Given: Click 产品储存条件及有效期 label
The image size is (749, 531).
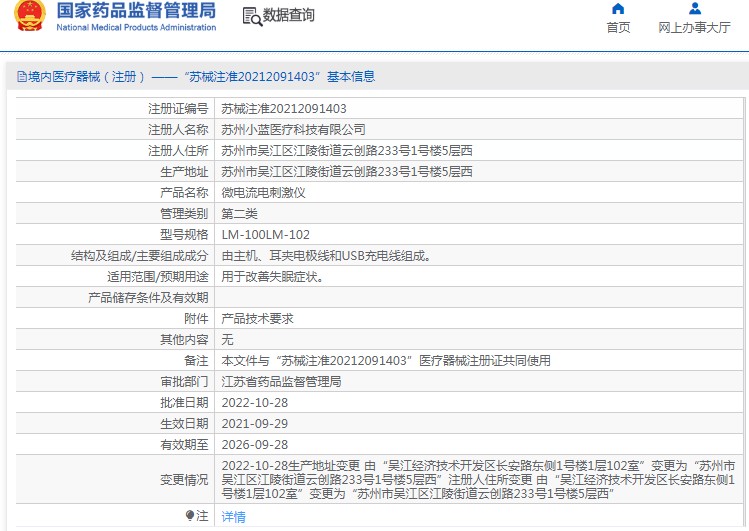Looking at the screenshot, I should point(149,298).
